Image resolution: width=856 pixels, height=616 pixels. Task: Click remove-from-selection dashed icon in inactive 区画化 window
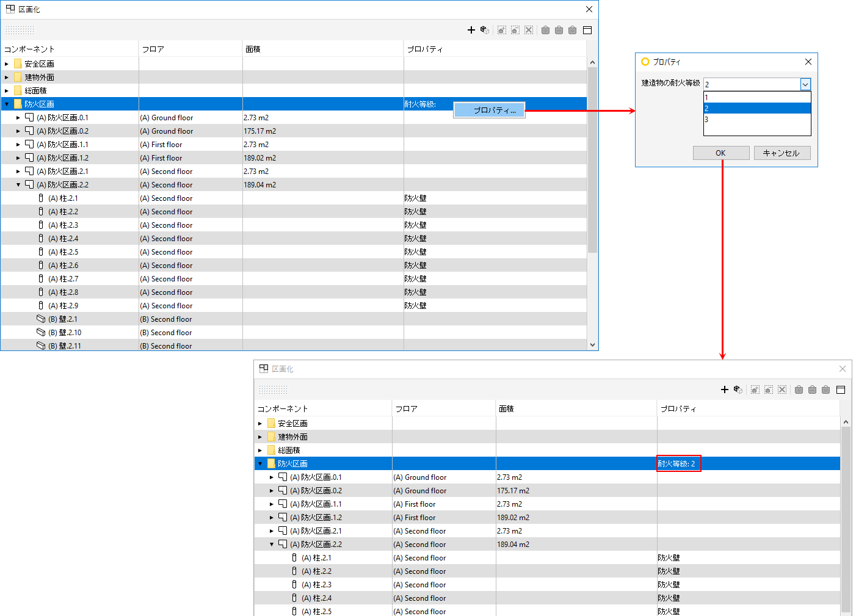pyautogui.click(x=769, y=390)
